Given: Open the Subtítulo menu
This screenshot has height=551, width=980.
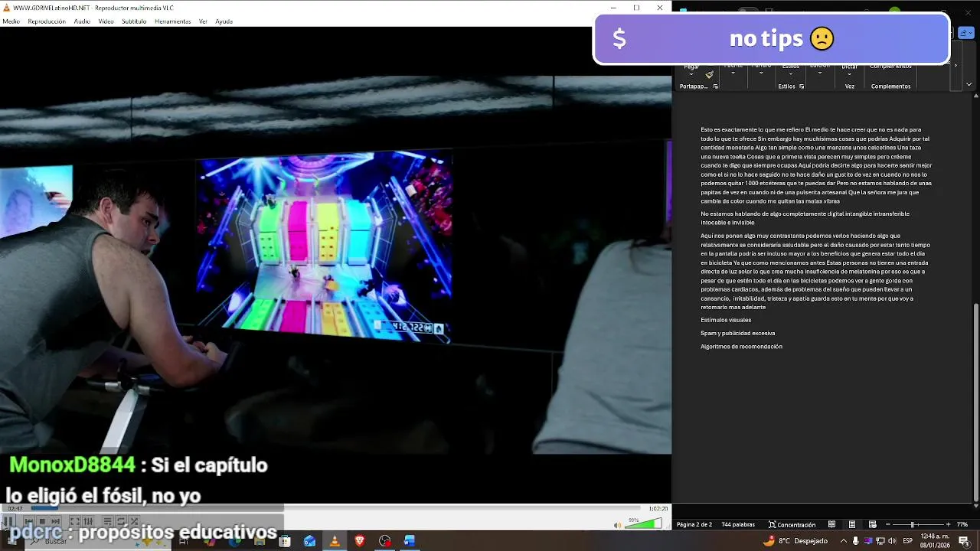Looking at the screenshot, I should coord(134,21).
